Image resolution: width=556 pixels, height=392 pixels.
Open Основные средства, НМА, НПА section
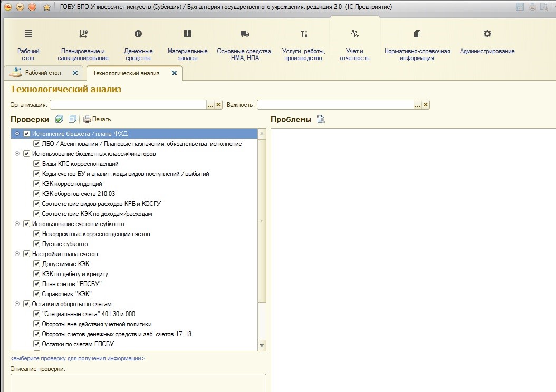pyautogui.click(x=244, y=45)
